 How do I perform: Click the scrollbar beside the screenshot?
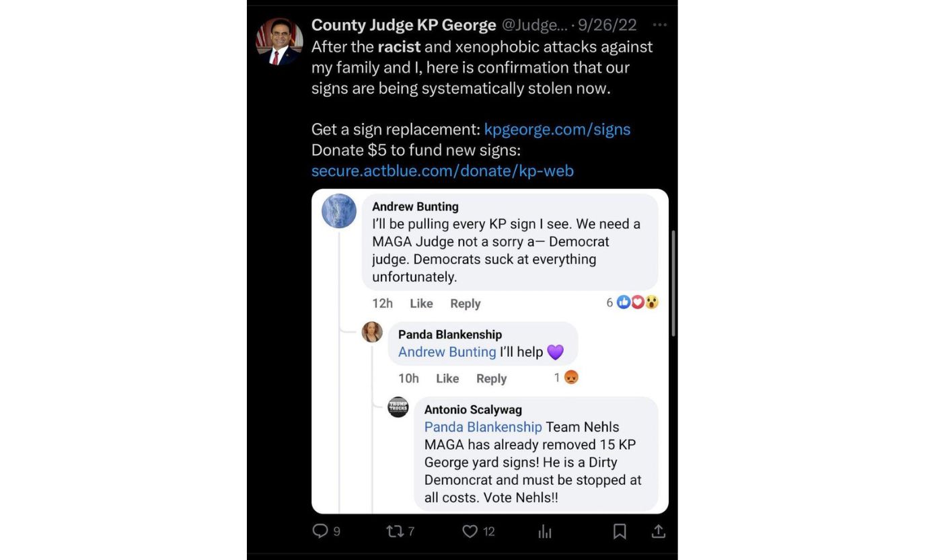click(673, 282)
